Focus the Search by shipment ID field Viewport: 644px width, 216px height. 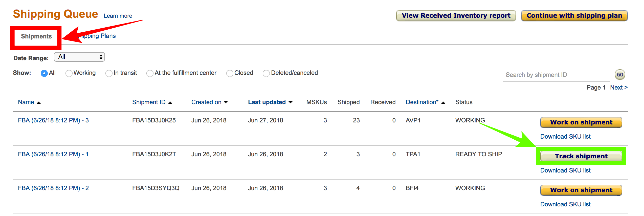(x=556, y=75)
